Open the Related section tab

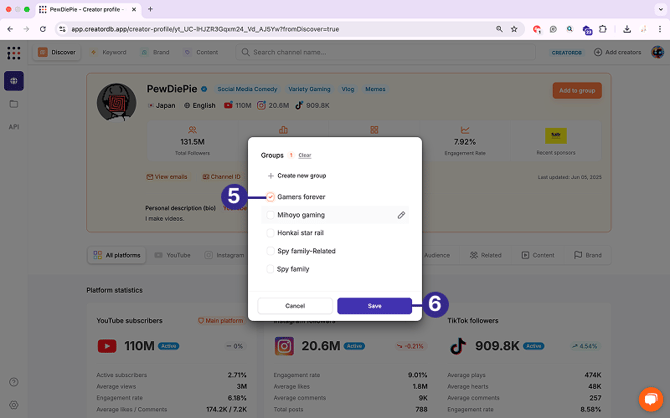coord(485,255)
